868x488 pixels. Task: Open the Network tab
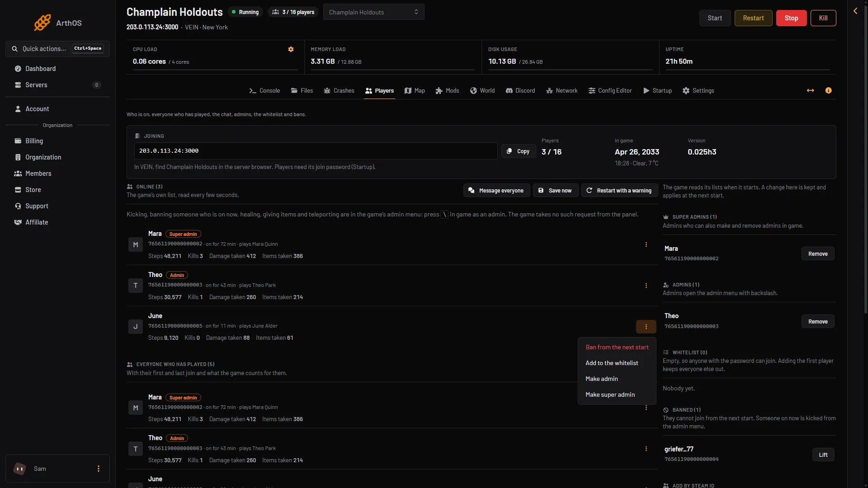562,91
